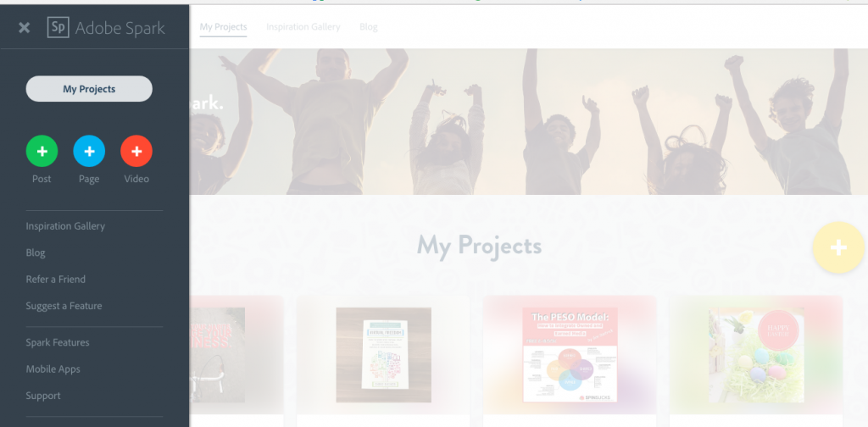Open the Support link

[x=42, y=396]
